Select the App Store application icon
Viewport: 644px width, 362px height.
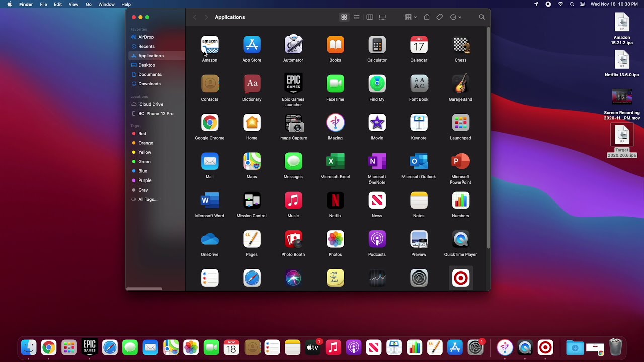point(252,45)
